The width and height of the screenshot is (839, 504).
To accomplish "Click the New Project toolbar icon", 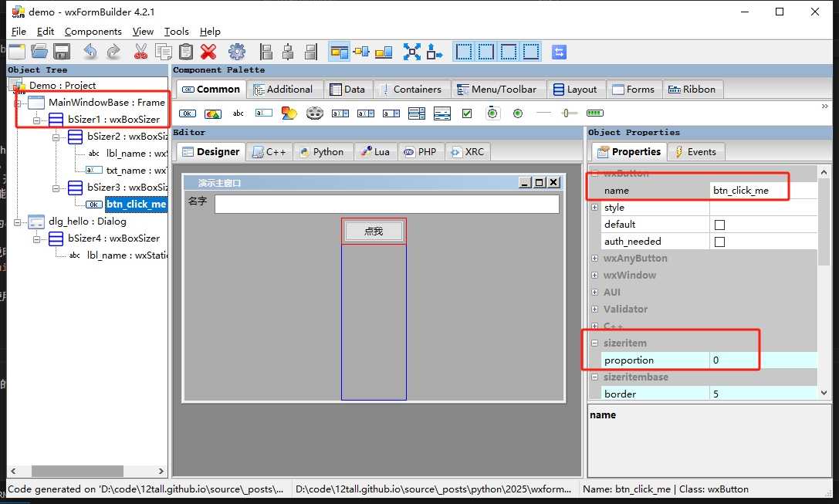I will click(x=16, y=52).
